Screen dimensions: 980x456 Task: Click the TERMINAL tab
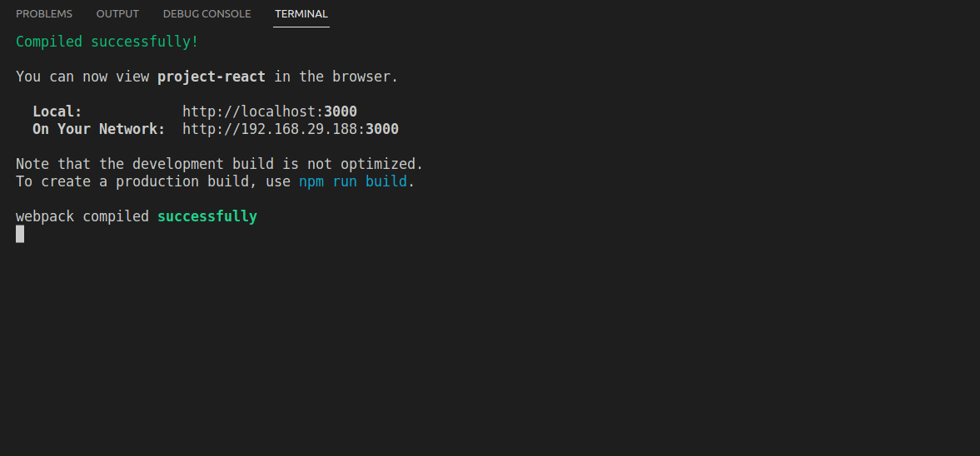pos(301,14)
